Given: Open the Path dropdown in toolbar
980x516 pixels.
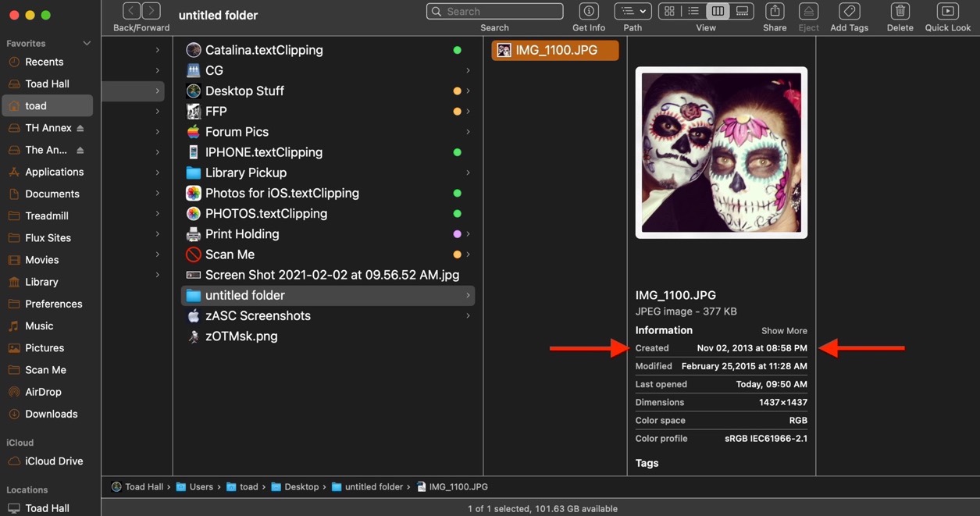Looking at the screenshot, I should click(x=633, y=11).
